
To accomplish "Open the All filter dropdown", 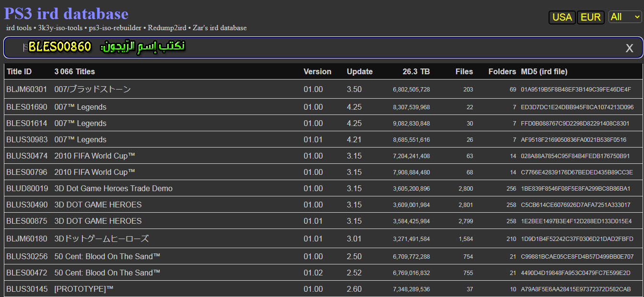I will (x=625, y=17).
